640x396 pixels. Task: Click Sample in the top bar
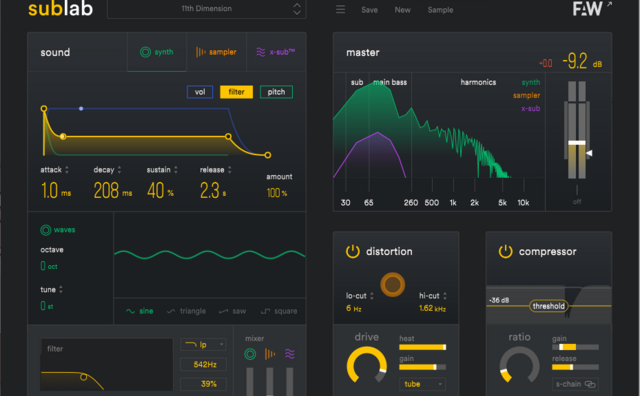click(440, 10)
